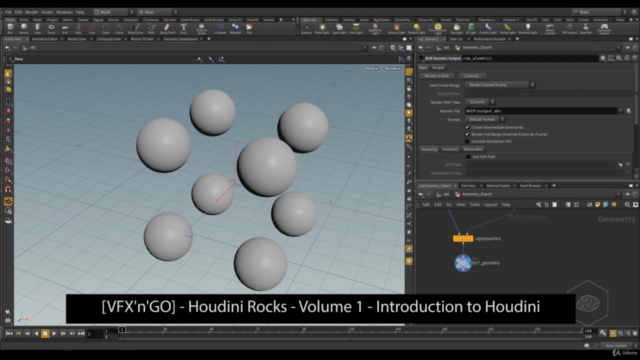Toggle the network editor sticky note icon
This screenshot has height=360, width=640.
pyautogui.click(x=598, y=204)
